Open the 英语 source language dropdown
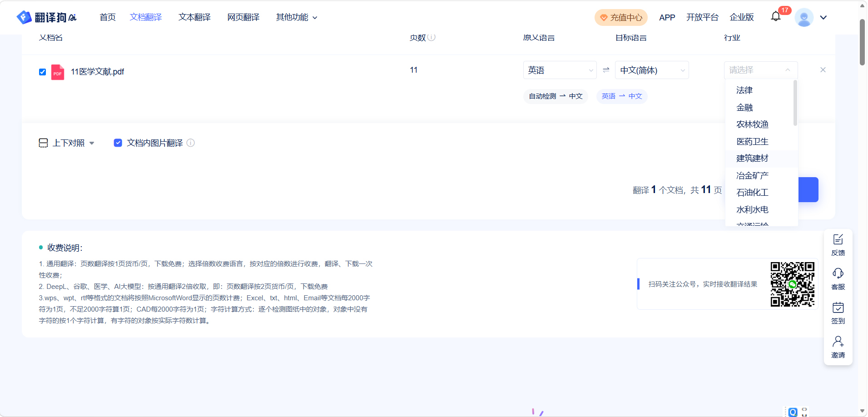The image size is (868, 417). pos(560,70)
